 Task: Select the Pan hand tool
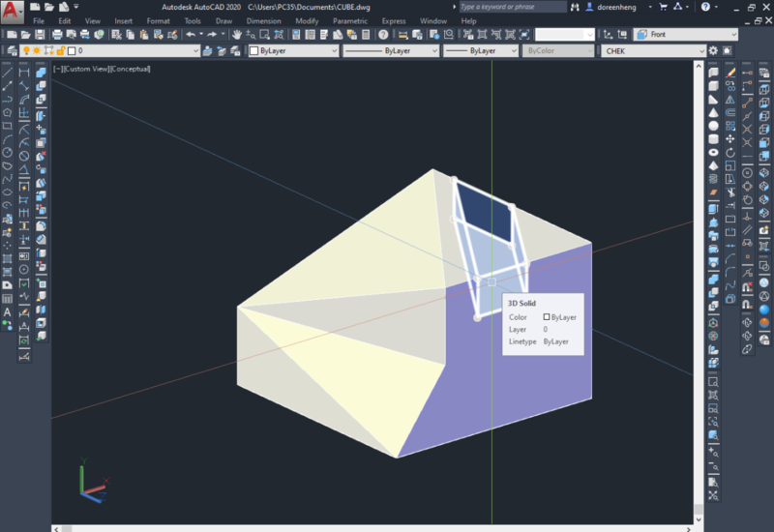tap(236, 35)
